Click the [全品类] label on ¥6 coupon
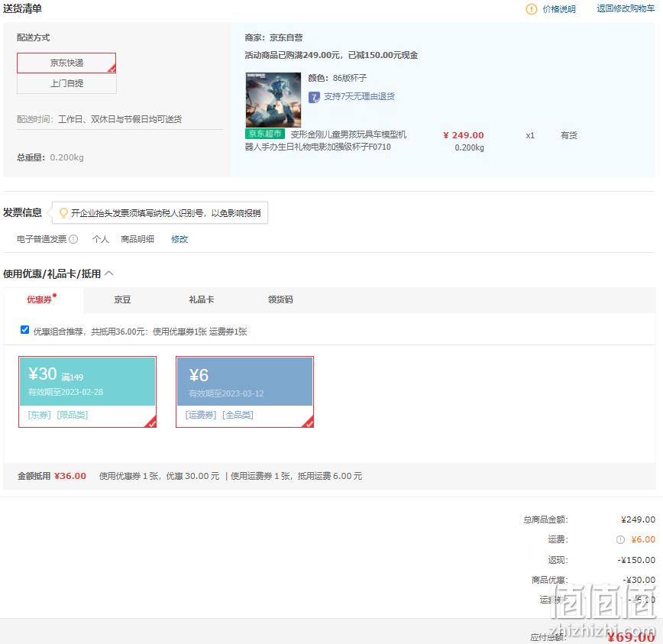This screenshot has width=663, height=644. pos(238,415)
